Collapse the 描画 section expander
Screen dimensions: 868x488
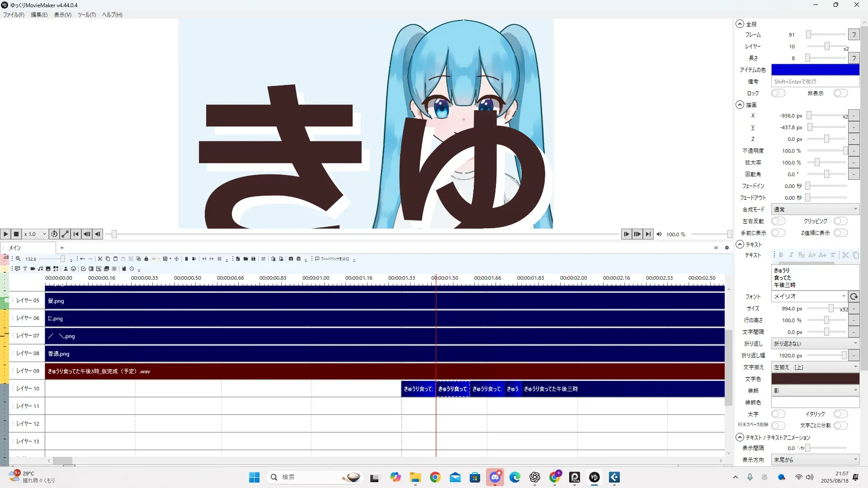coord(740,105)
